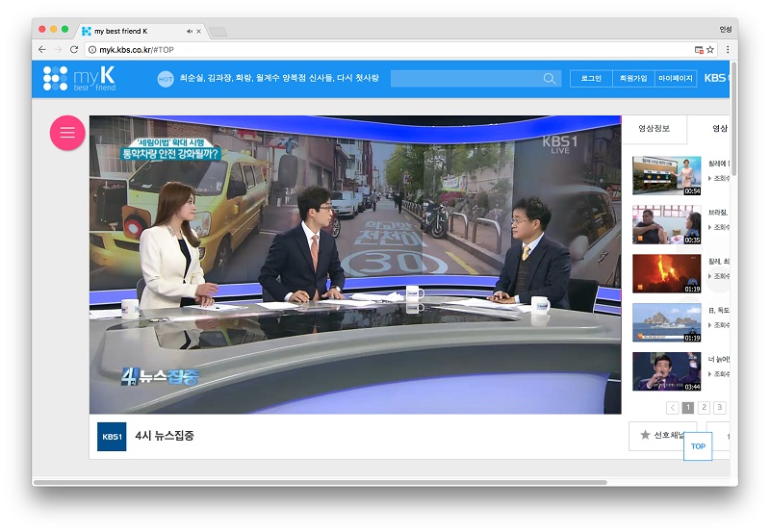Click the address bar URL
The height and width of the screenshot is (532, 770).
[x=137, y=50]
